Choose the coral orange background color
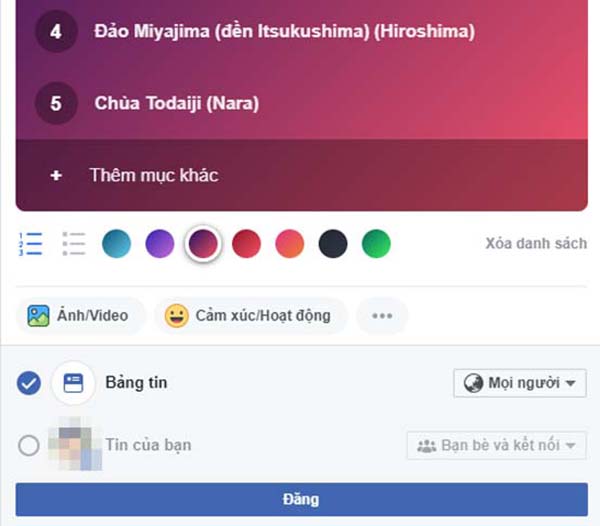The width and height of the screenshot is (600, 526). pyautogui.click(x=290, y=244)
